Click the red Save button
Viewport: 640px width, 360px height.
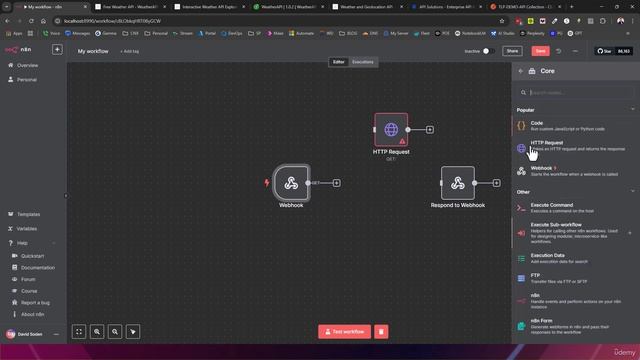pos(540,51)
